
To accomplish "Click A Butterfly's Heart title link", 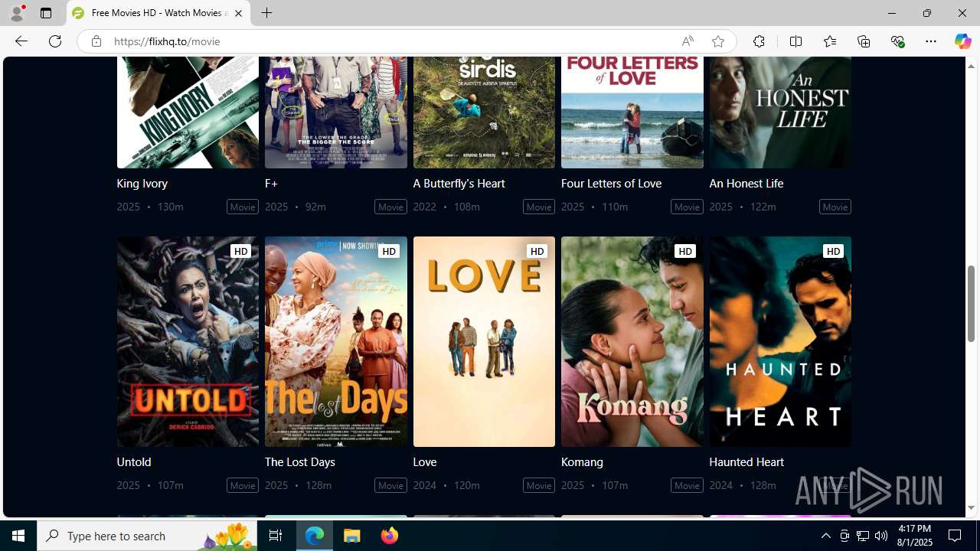I will pos(459,183).
